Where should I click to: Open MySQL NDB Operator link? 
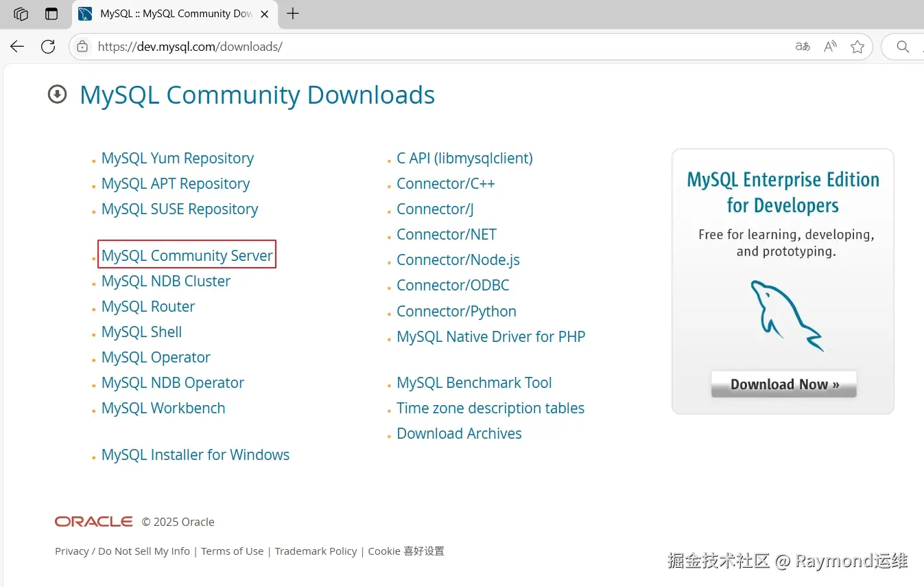point(173,383)
